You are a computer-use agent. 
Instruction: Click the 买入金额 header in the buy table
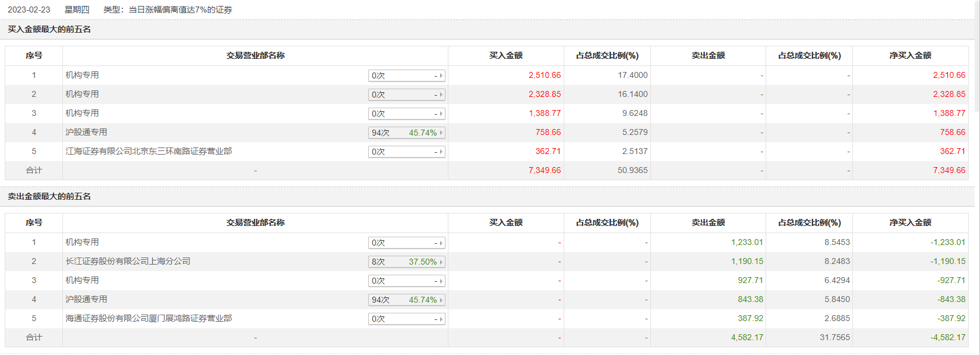pyautogui.click(x=505, y=55)
